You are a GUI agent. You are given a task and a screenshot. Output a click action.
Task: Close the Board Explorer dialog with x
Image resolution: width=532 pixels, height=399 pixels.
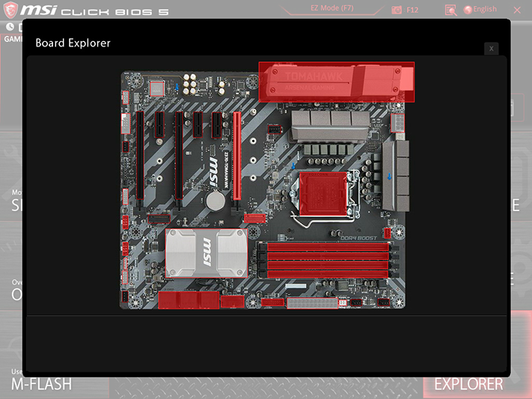(x=491, y=49)
